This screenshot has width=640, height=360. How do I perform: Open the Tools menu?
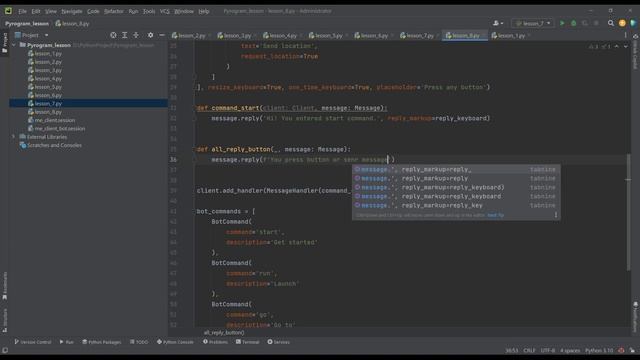149,11
